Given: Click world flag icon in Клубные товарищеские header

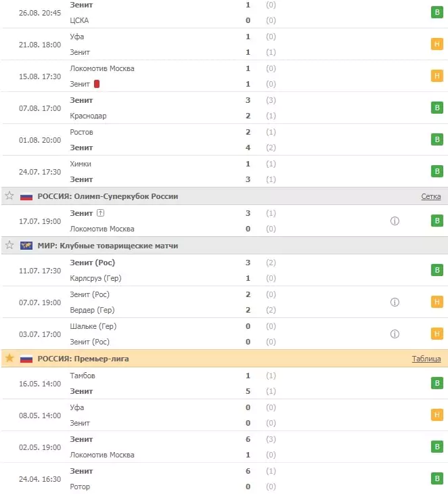Looking at the screenshot, I should (x=26, y=246).
